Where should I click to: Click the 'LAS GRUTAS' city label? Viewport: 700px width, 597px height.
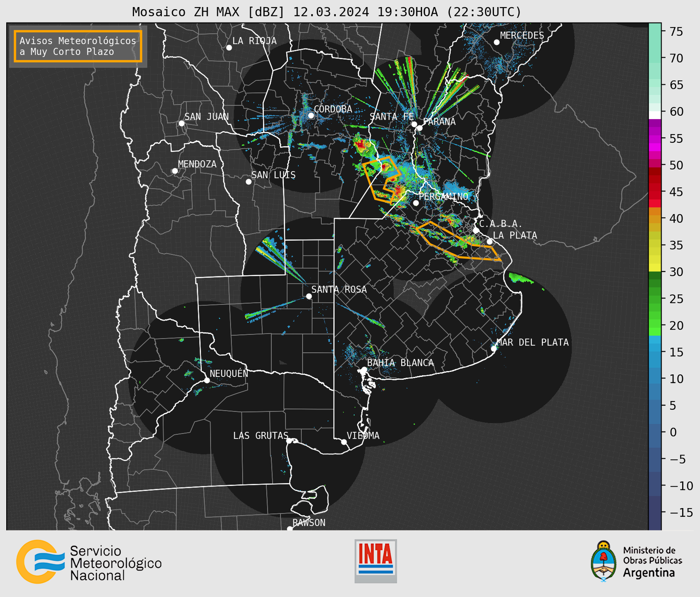(261, 436)
